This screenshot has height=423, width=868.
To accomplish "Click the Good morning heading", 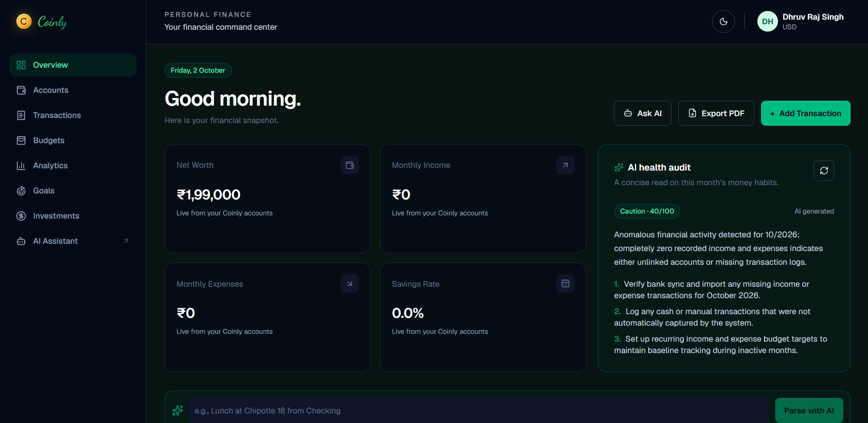I will tap(233, 99).
